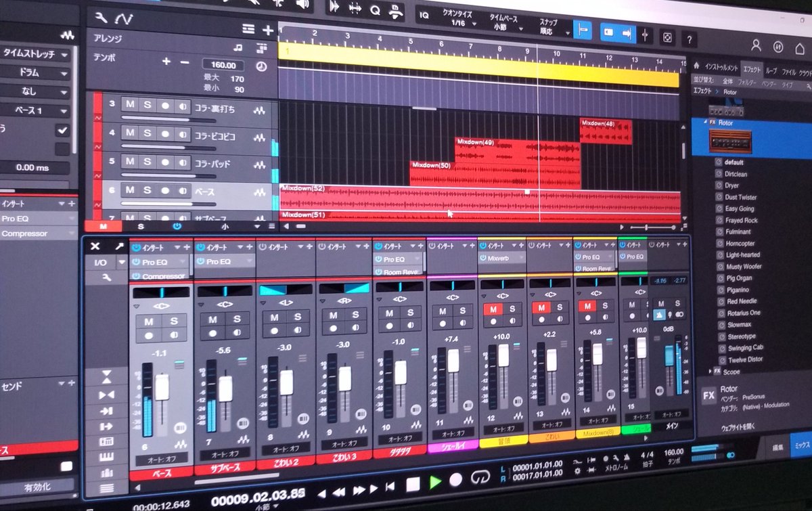812x511 pixels.
Task: Mute the ベース mixer channel
Action: [150, 319]
